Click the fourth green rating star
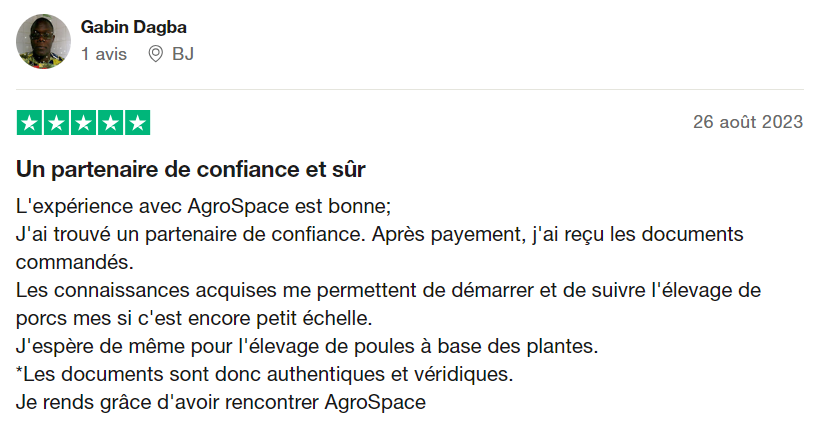820x432 pixels. pyautogui.click(x=110, y=123)
